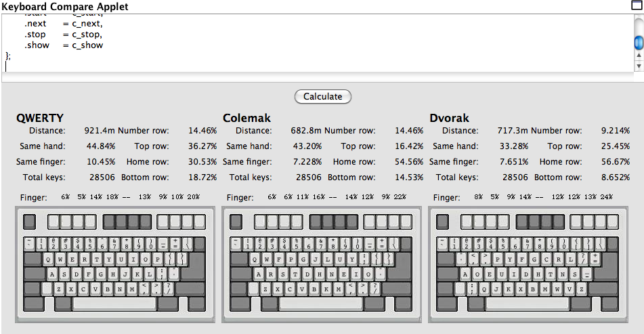Screen dimensions: 644x334
Task: Click the QWERTY same hand value 44.84%
Action: click(101, 146)
